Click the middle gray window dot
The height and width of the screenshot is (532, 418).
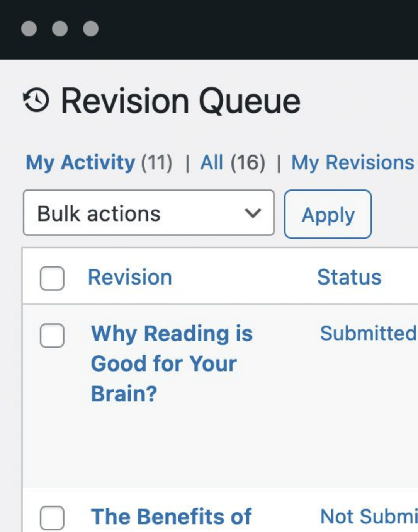[x=60, y=29]
